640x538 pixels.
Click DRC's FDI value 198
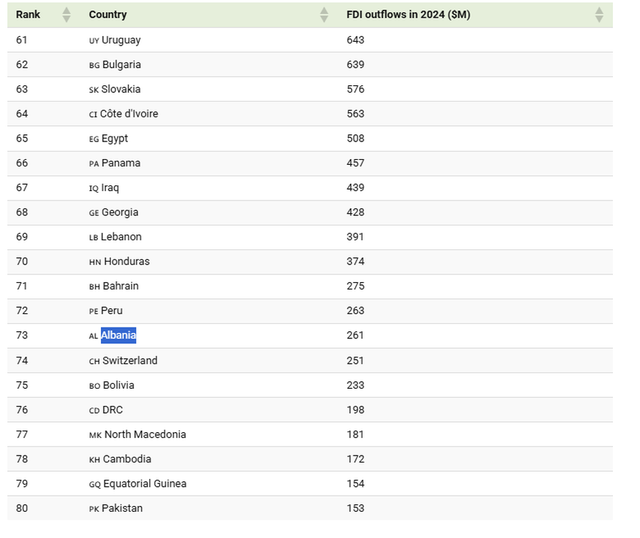click(355, 410)
